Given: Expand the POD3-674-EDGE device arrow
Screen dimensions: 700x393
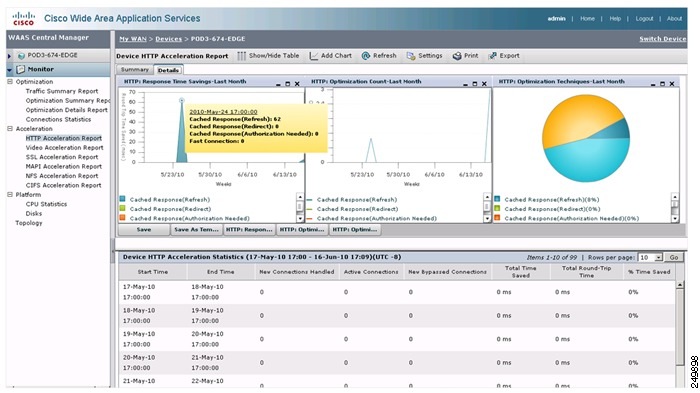Looking at the screenshot, I should (9, 56).
